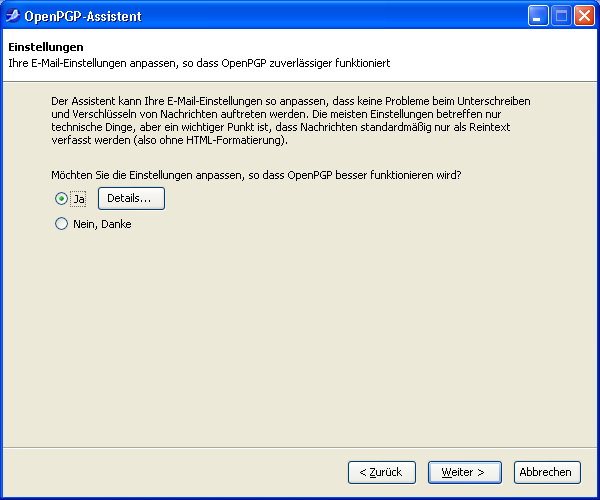
Task: Select the "Ja" radio button
Action: pos(61,199)
